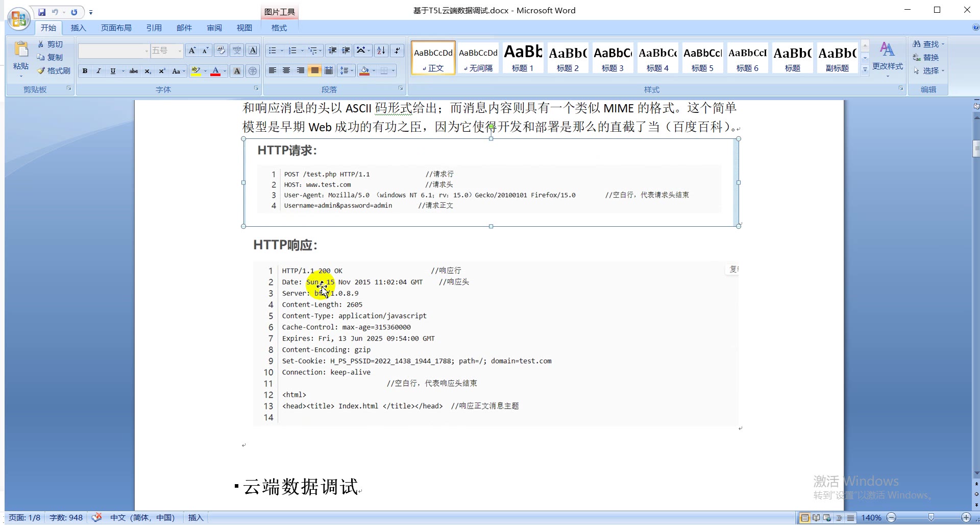Open font dialog launcher in 字体 group

[256, 89]
